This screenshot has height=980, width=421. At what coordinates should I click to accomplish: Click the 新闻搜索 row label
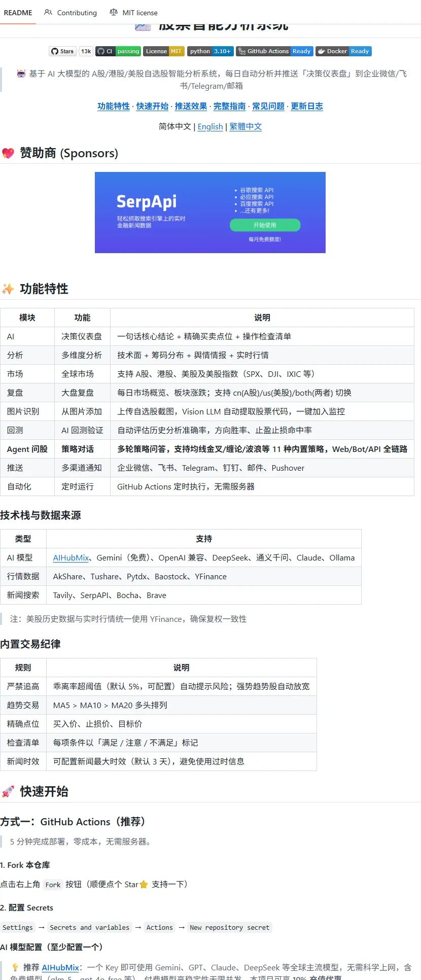pos(23,595)
